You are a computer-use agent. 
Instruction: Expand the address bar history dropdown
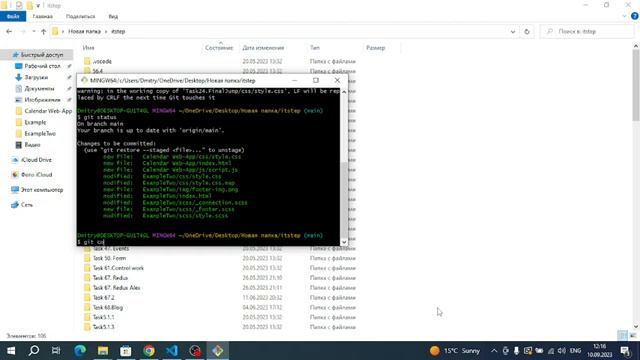coord(513,31)
